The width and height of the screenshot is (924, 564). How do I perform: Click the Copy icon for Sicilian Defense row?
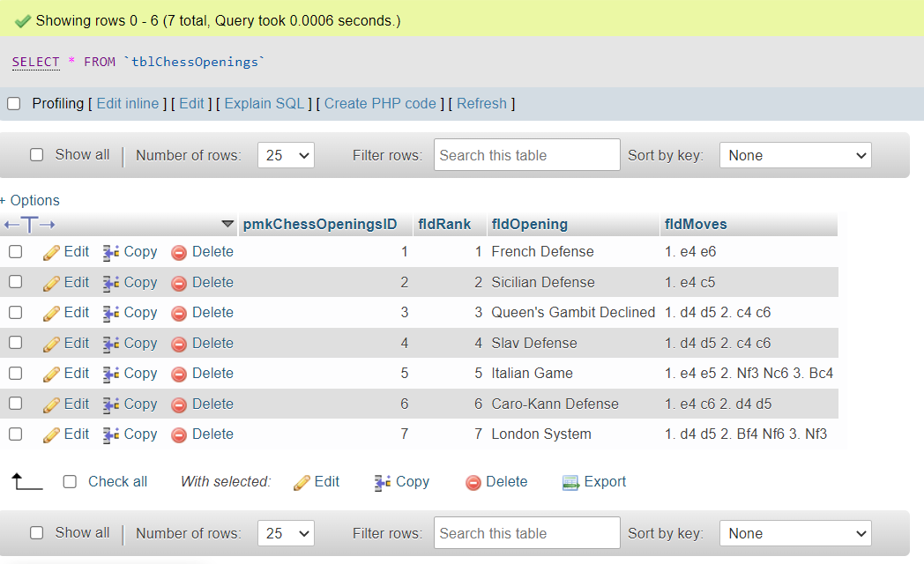coord(111,283)
